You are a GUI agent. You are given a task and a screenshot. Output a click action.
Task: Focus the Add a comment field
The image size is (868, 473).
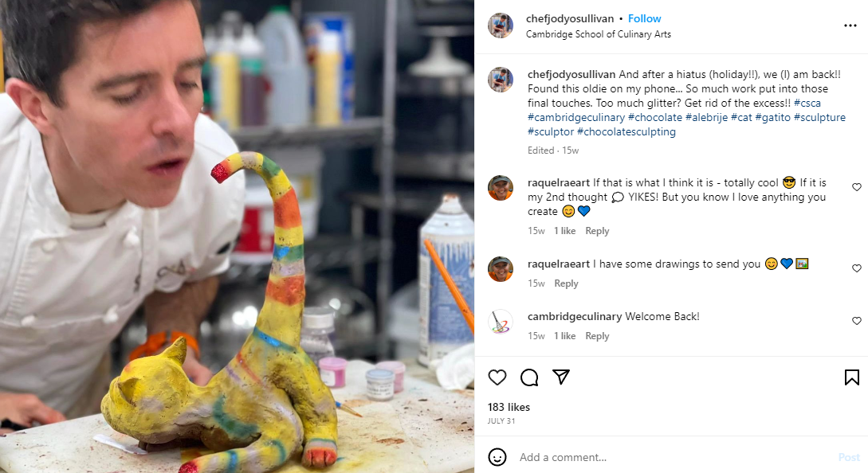(675, 457)
